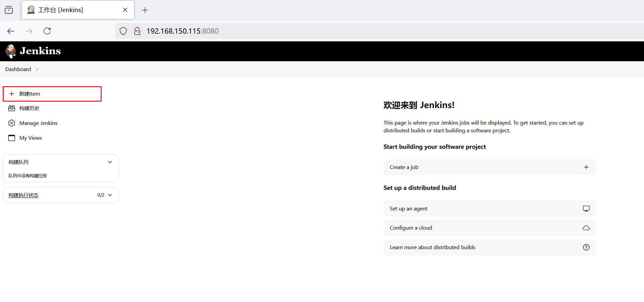Click the My Views window icon
The width and height of the screenshot is (644, 302).
(12, 138)
